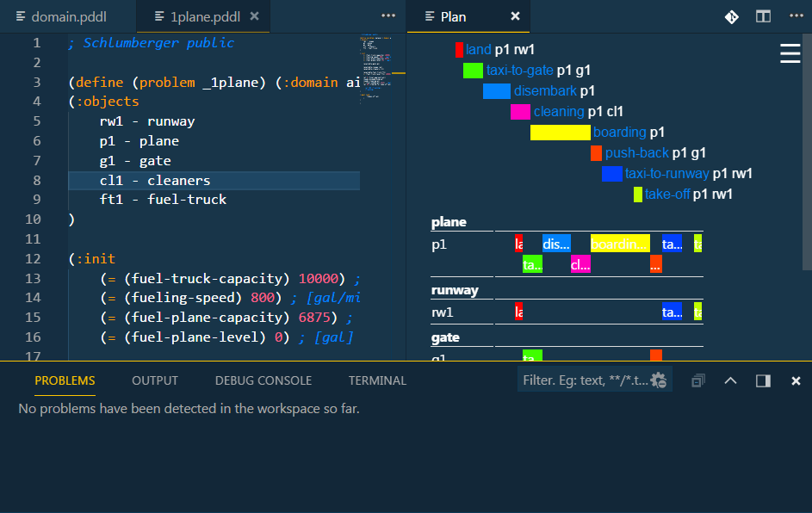
Task: Click the '(:init' keyword on line 12
Action: point(91,258)
